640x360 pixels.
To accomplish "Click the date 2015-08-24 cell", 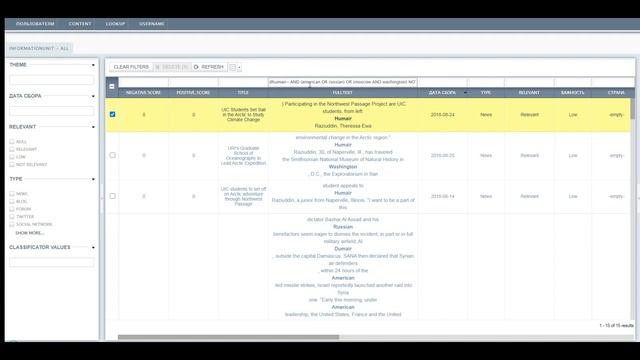I will (x=442, y=115).
